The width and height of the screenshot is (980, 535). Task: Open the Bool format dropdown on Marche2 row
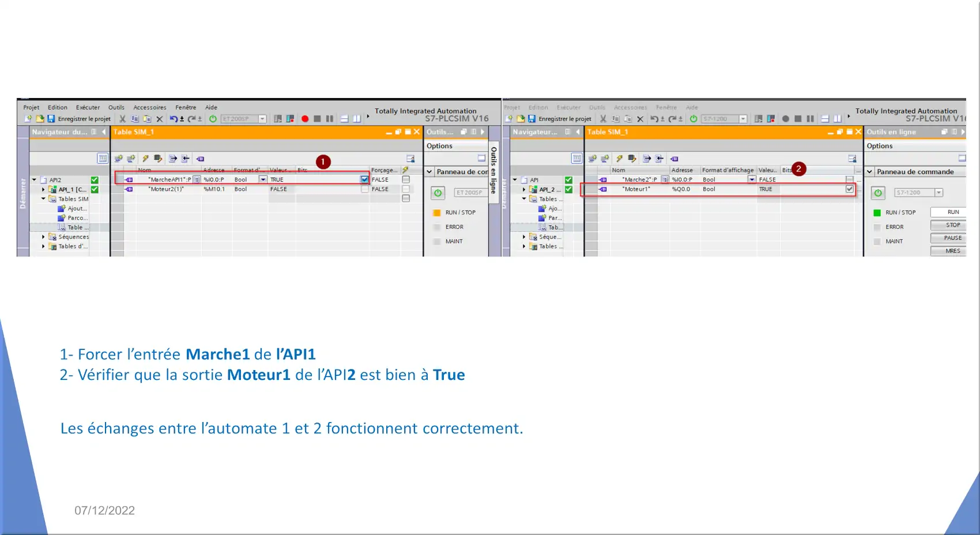752,179
